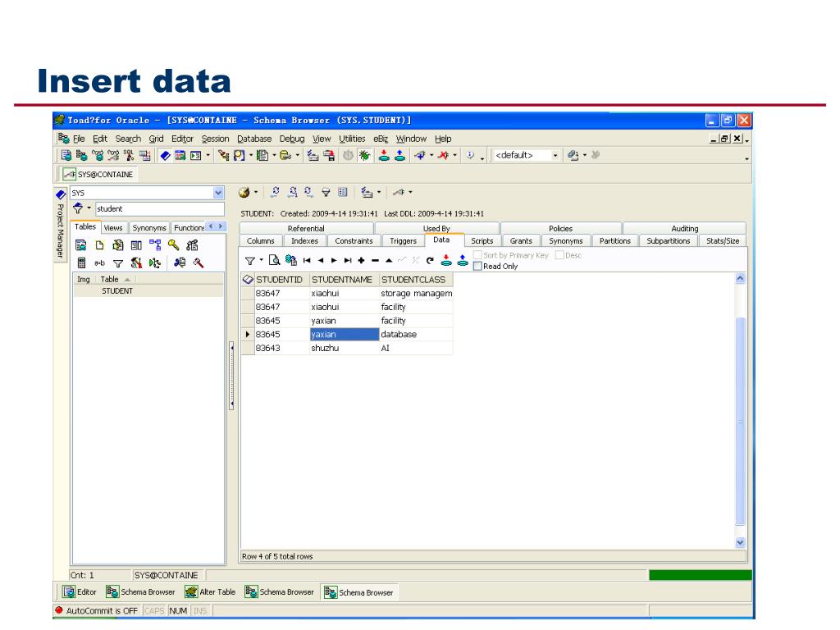Click the commit icon in main toolbar
The image size is (840, 630).
384,155
